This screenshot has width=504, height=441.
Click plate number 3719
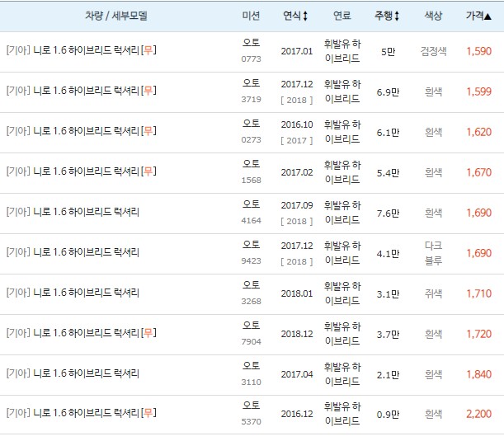251,100
